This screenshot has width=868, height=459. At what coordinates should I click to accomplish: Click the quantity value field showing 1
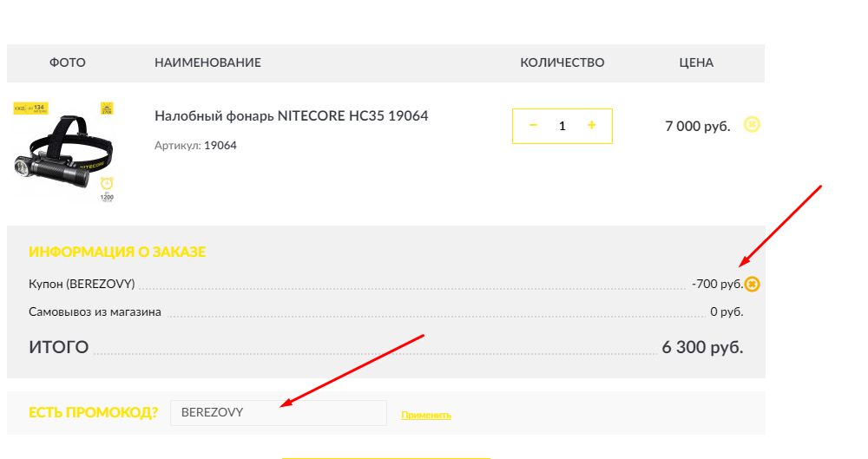click(x=562, y=126)
